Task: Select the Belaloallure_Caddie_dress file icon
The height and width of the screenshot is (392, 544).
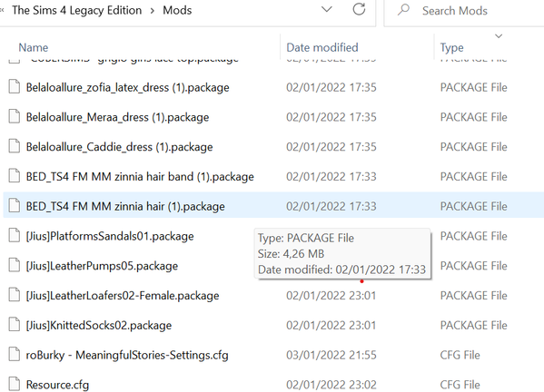Action: click(x=15, y=146)
